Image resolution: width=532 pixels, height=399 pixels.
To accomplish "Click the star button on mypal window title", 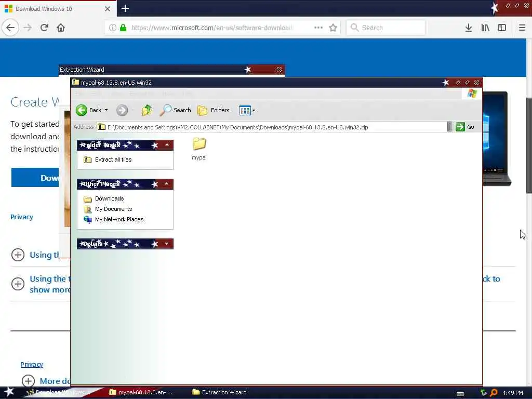I will pyautogui.click(x=446, y=83).
